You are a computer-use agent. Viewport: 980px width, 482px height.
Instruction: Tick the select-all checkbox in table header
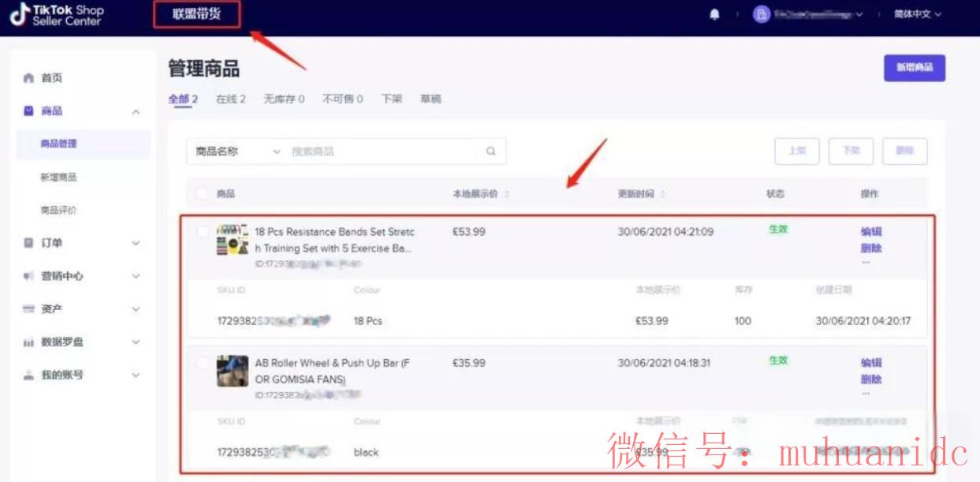click(x=203, y=194)
